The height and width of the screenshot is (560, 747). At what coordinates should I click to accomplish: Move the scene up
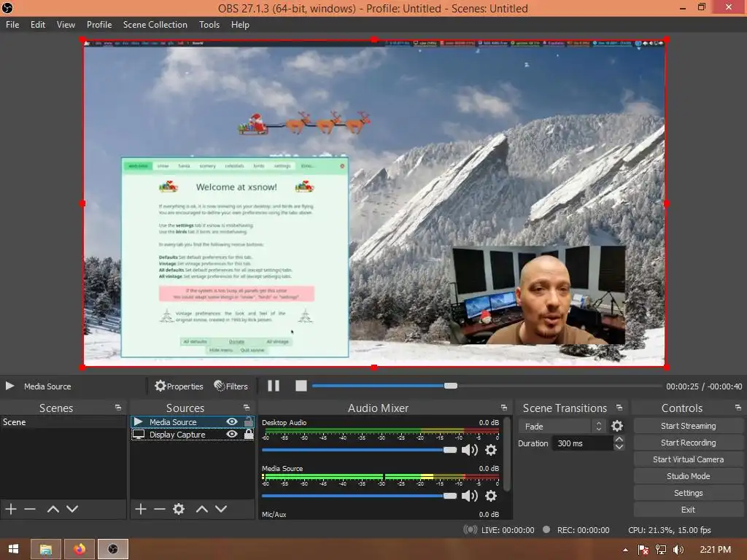pos(53,509)
